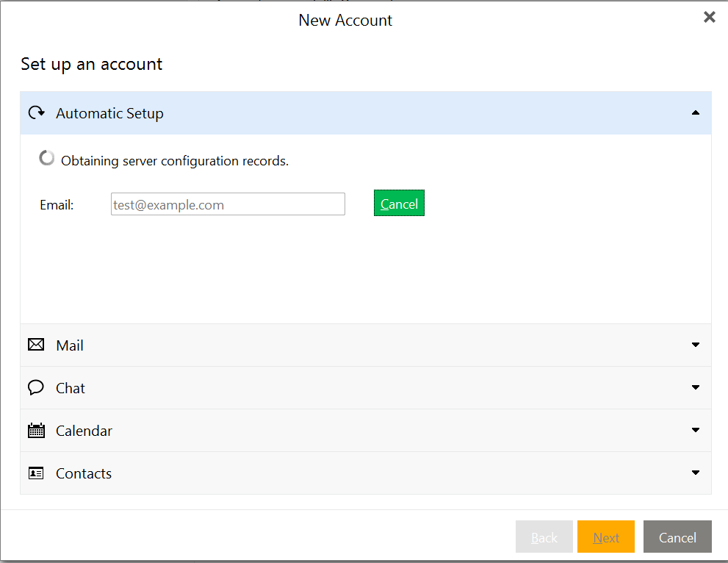
Task: Click the loading spinner icon
Action: (46, 158)
